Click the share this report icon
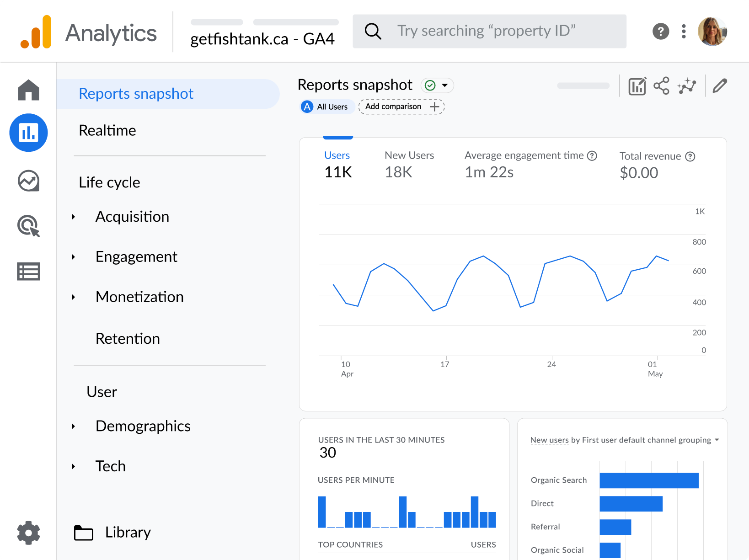749x560 pixels. tap(662, 85)
